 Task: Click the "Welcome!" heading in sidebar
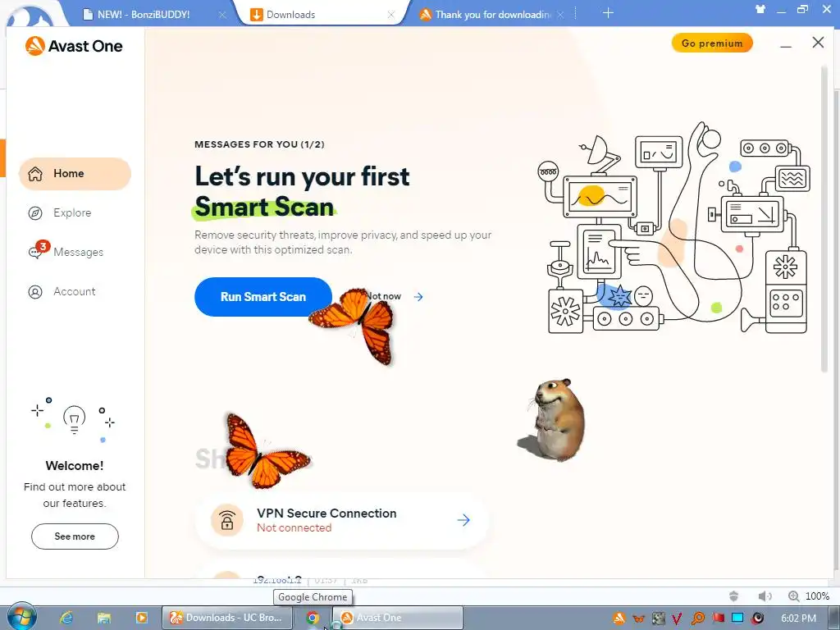click(75, 466)
